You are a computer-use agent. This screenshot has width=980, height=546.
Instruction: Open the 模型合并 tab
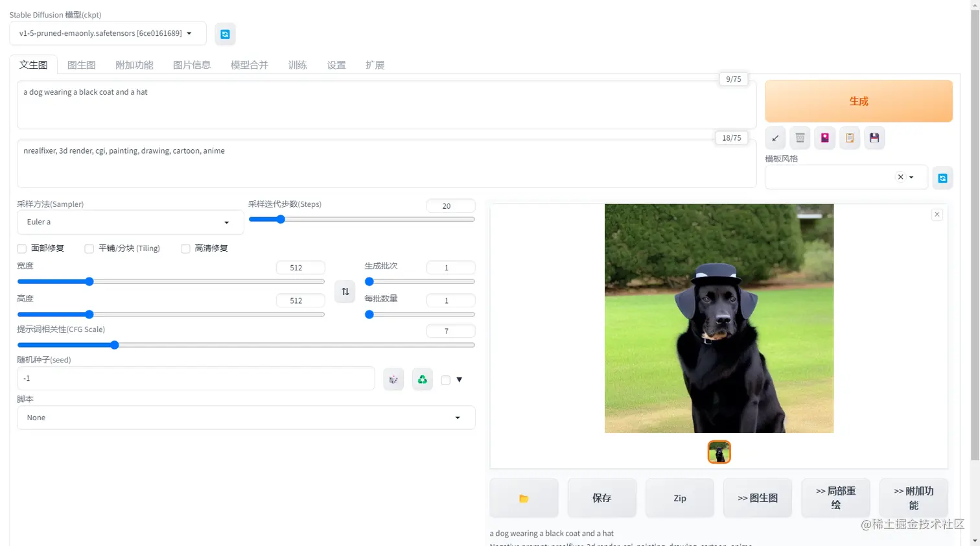[x=250, y=65]
